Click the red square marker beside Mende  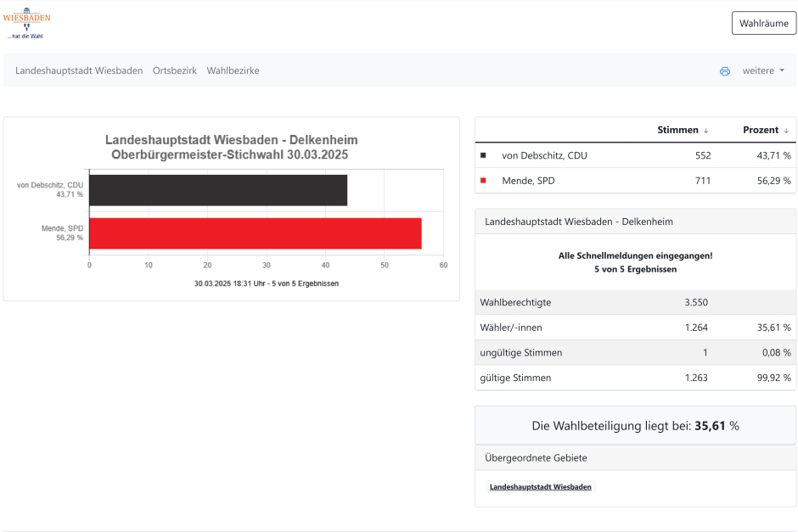tap(483, 181)
